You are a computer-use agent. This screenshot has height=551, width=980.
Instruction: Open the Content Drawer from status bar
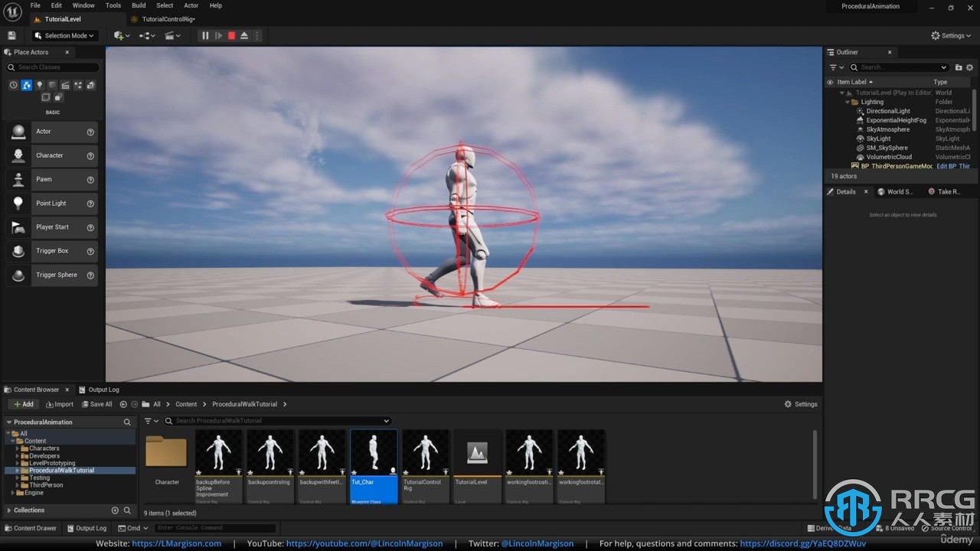31,528
